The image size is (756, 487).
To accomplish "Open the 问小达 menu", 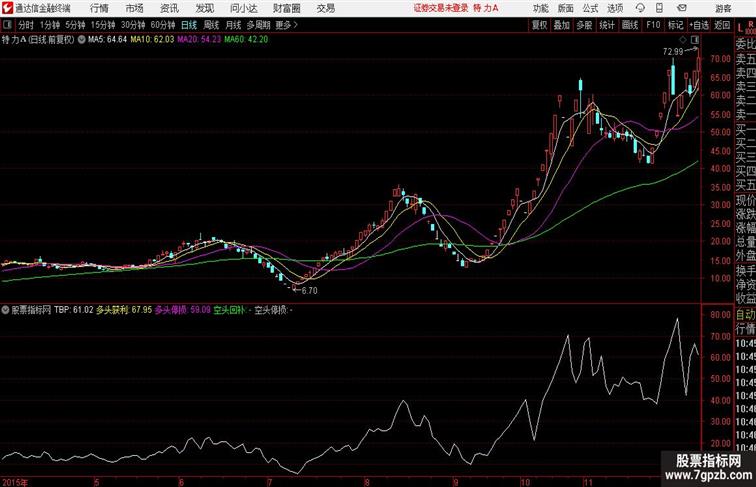I will [x=243, y=8].
